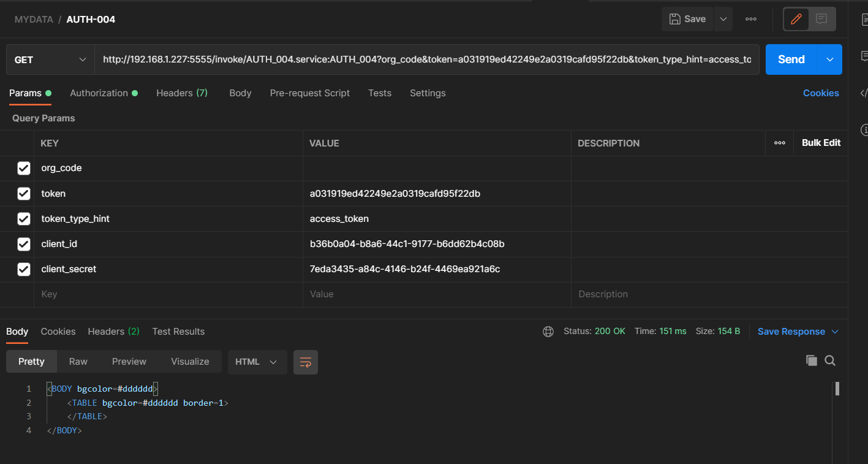
Task: Click the three-dot more actions icon near Save
Action: point(750,19)
